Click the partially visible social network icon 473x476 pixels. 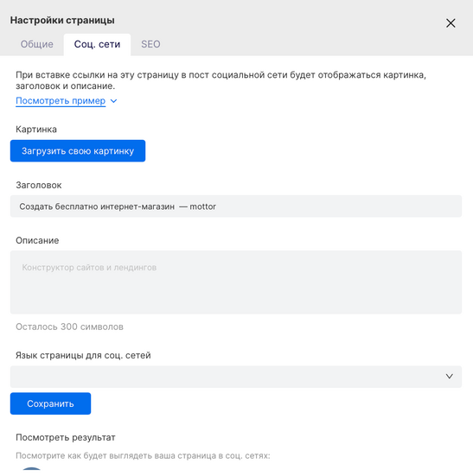click(32, 469)
